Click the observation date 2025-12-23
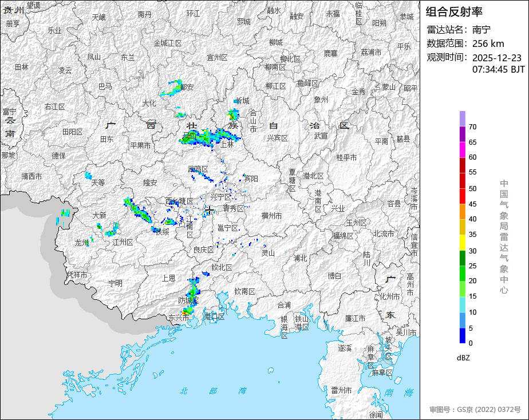Screen dimensions: 529x420 tap(496, 58)
